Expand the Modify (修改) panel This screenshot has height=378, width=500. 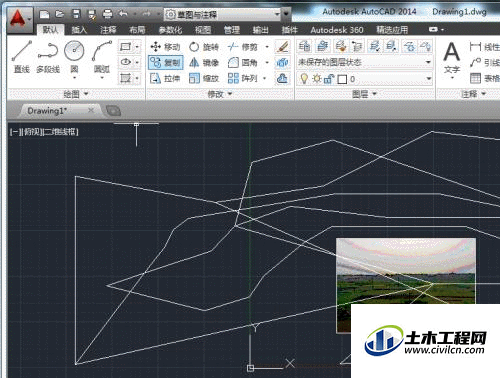pyautogui.click(x=220, y=94)
